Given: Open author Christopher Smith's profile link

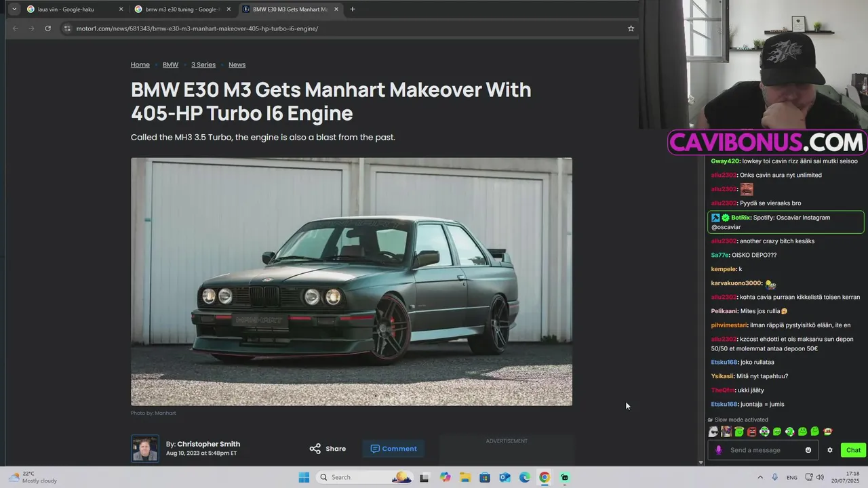Looking at the screenshot, I should click(208, 444).
